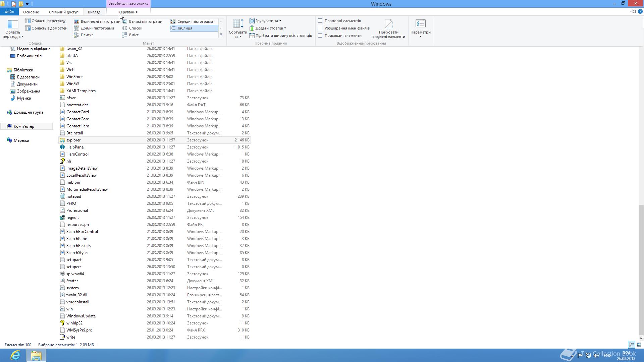Viewport: 644px width, 362px height.
Task: Switch to large thumbnails view in status bar
Action: click(639, 345)
